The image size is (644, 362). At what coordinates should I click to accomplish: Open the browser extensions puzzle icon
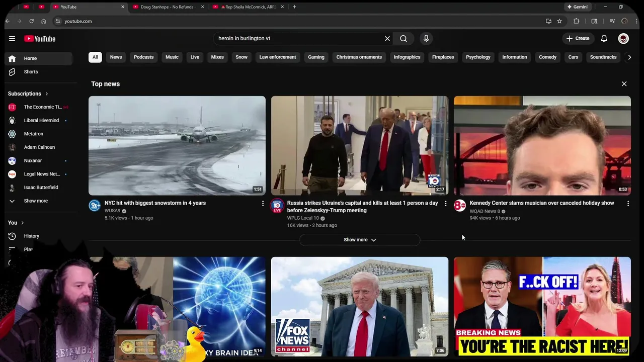[x=577, y=21]
